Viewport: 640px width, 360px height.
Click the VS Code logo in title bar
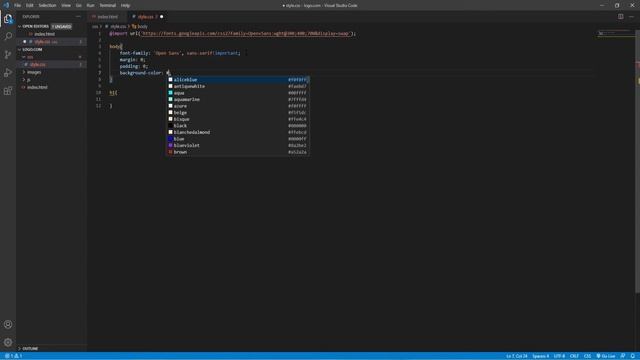(6, 5)
